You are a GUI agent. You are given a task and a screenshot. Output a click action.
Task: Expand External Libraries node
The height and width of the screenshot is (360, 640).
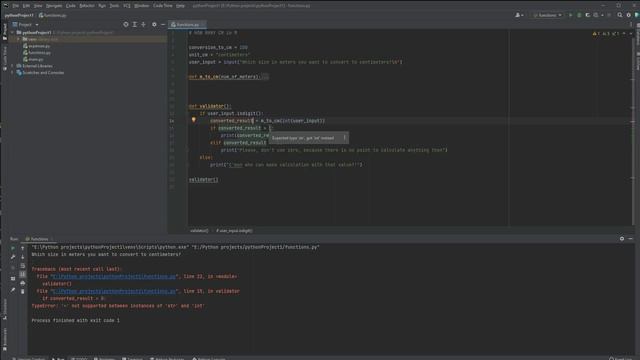[13, 66]
